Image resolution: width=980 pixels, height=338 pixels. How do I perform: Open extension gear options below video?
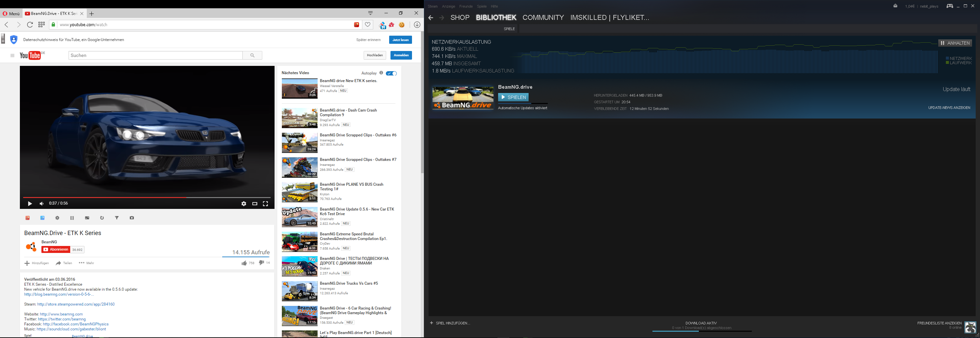click(x=57, y=218)
